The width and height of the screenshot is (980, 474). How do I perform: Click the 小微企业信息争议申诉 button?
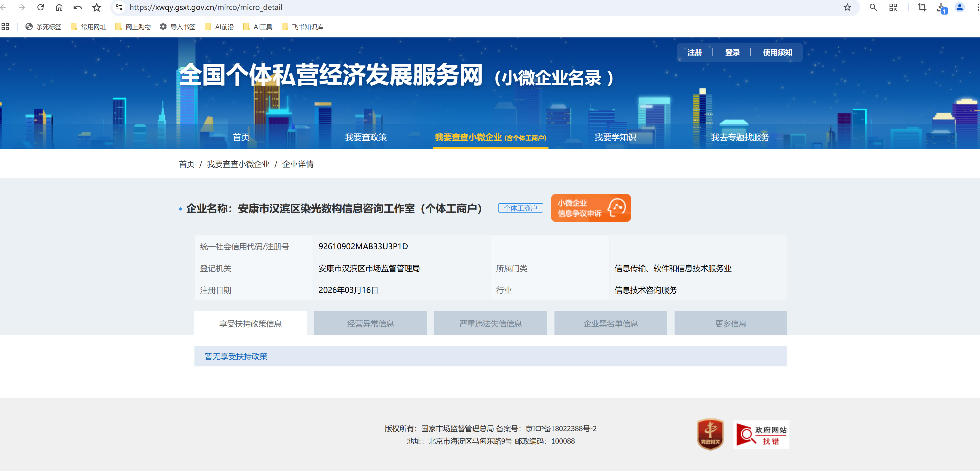point(590,208)
